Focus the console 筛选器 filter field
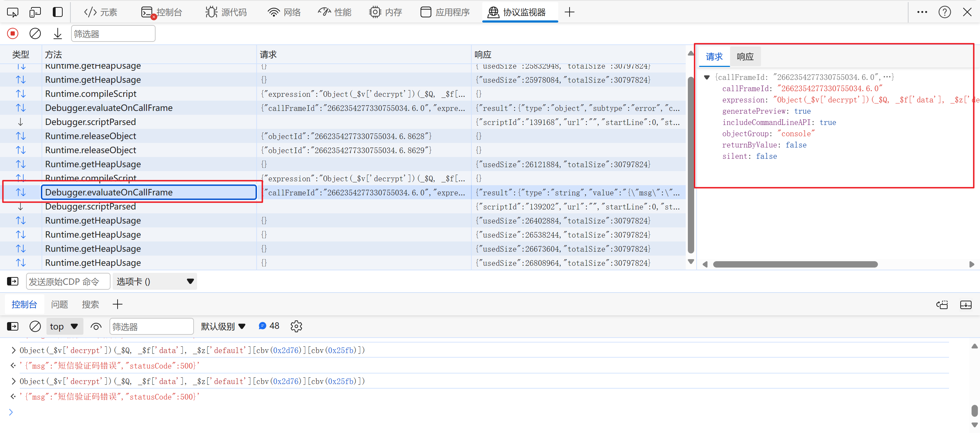 152,326
